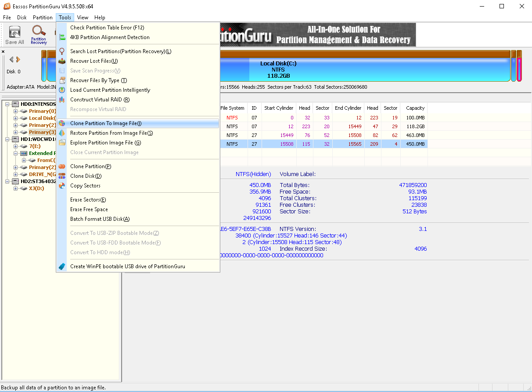This screenshot has width=532, height=392.
Task: Select table row with 463.0MB capacity
Action: 324,135
